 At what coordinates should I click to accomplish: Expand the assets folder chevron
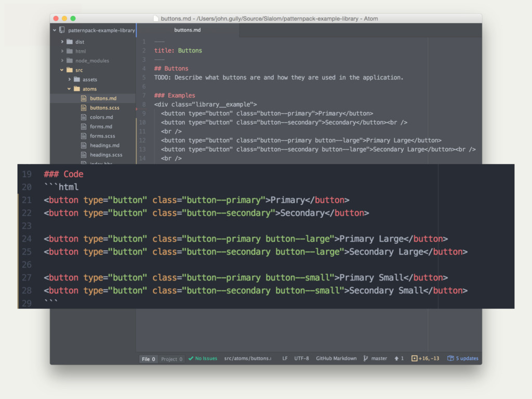(70, 79)
